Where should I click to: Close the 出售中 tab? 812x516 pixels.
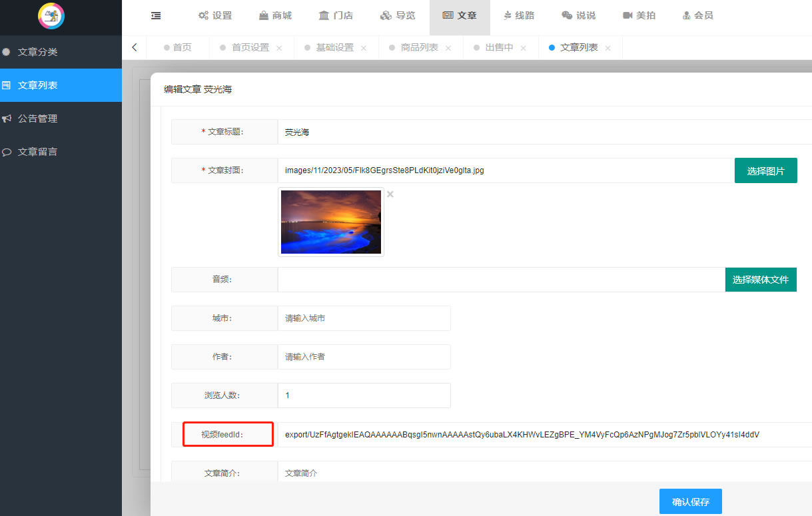tap(524, 48)
